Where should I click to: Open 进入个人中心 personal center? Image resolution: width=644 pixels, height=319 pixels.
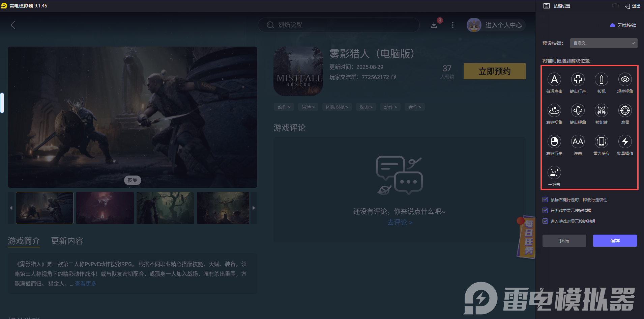(x=503, y=25)
